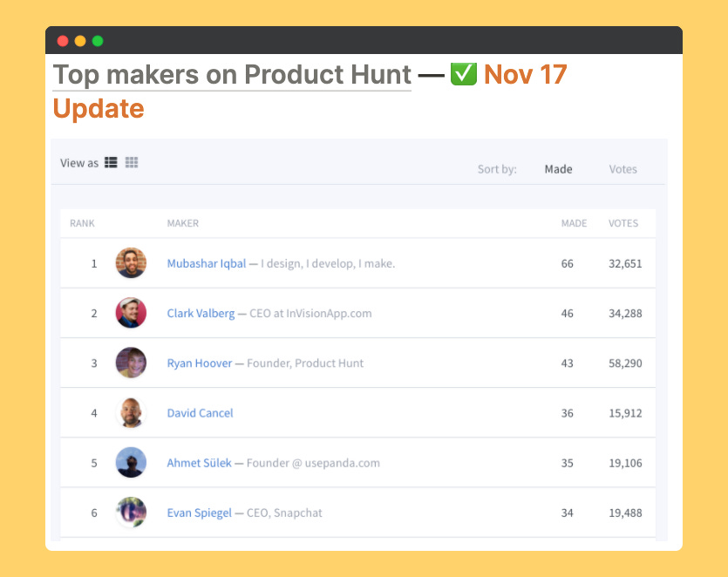Click Ahmet Sülek's avatar photo
This screenshot has height=577, width=728.
pos(131,462)
